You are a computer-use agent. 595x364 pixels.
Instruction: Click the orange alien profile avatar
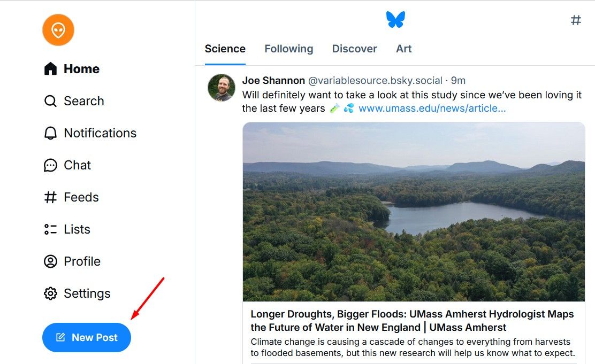[58, 30]
